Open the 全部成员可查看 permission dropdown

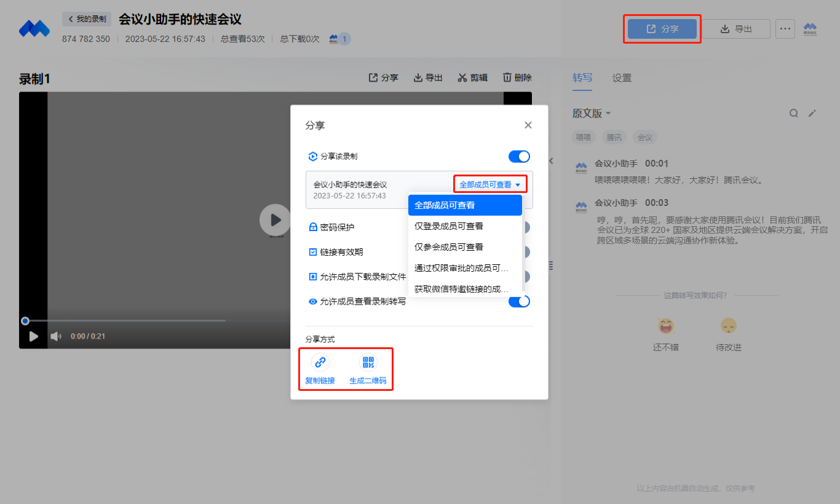[x=490, y=184]
